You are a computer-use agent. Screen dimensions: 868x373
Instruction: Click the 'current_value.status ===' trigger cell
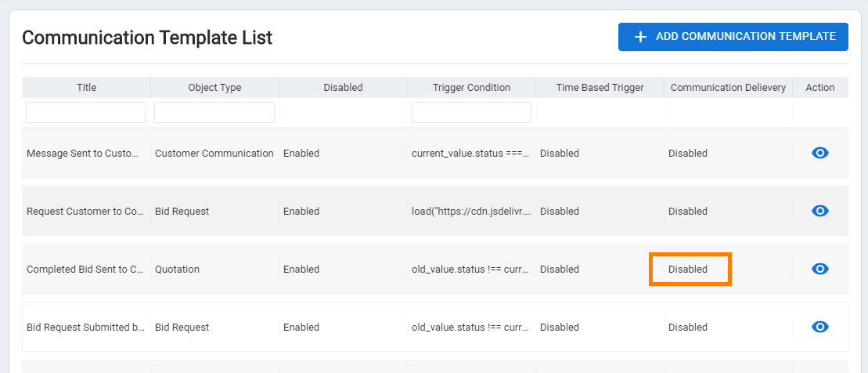[x=471, y=154]
